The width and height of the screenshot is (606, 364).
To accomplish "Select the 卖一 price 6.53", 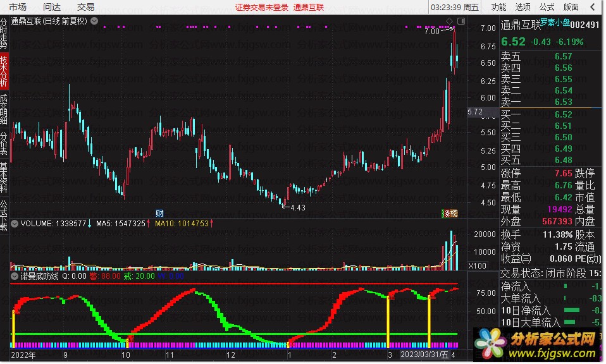I will (564, 102).
